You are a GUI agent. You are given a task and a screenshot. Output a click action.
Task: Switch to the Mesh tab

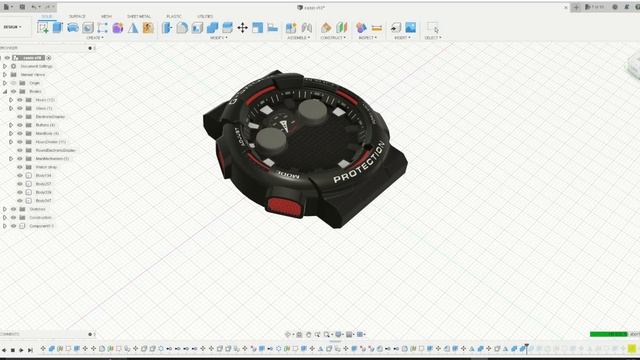106,16
